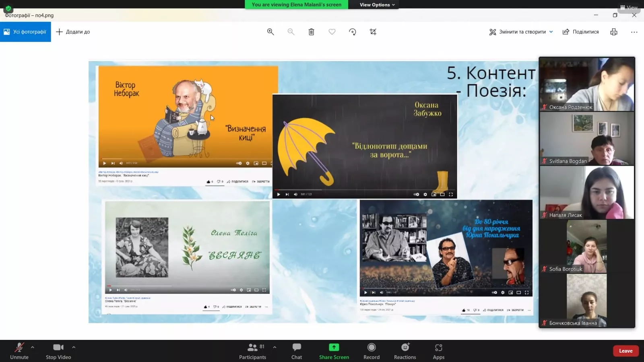Start recording with Record button
This screenshot has width=644, height=362.
372,351
